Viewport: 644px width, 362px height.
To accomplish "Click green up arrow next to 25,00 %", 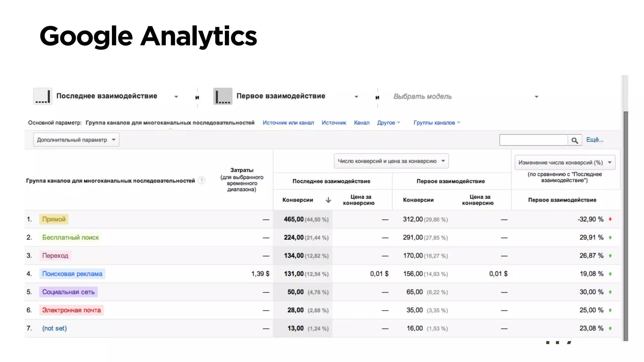I will 610,310.
